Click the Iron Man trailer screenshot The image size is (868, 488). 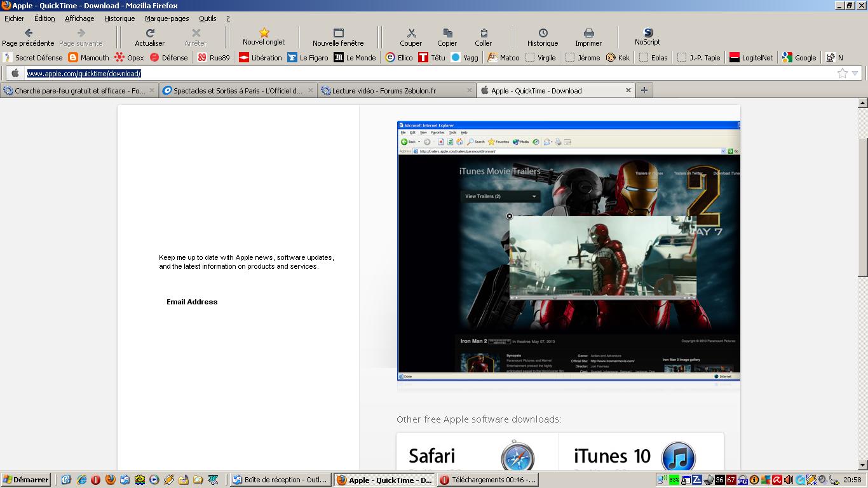pyautogui.click(x=569, y=250)
